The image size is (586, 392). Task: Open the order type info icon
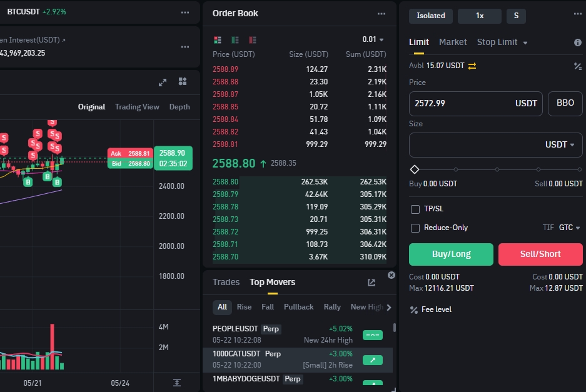point(577,43)
